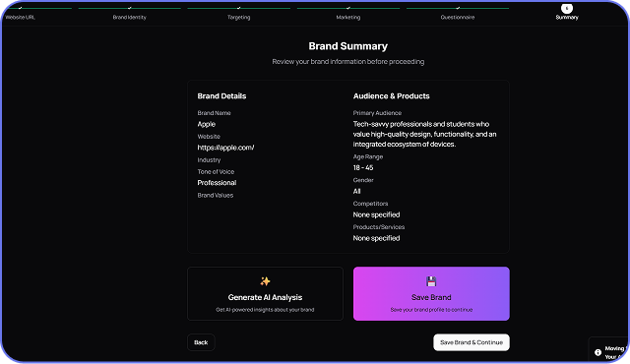This screenshot has width=630, height=364.
Task: Click the Generate AI Analysis card
Action: click(x=265, y=293)
